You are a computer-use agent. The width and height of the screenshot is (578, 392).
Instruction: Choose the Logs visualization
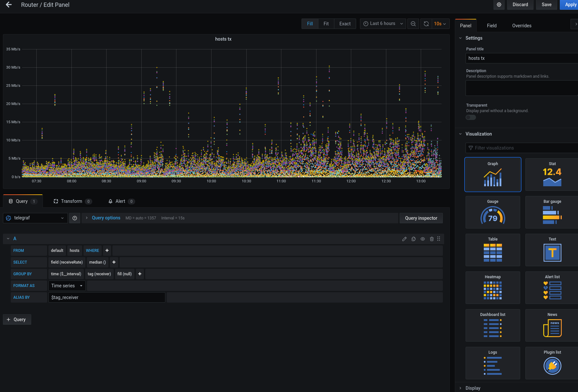(493, 363)
